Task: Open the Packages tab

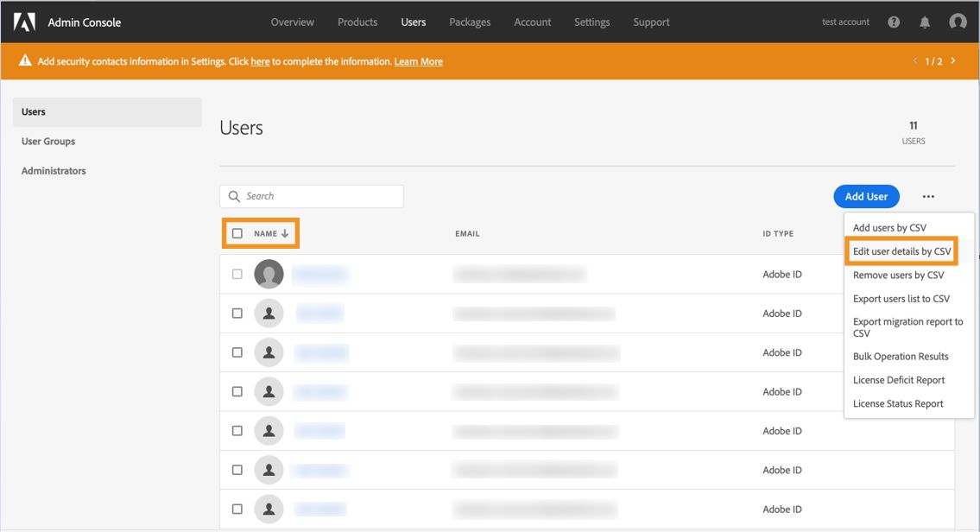Action: click(x=470, y=22)
